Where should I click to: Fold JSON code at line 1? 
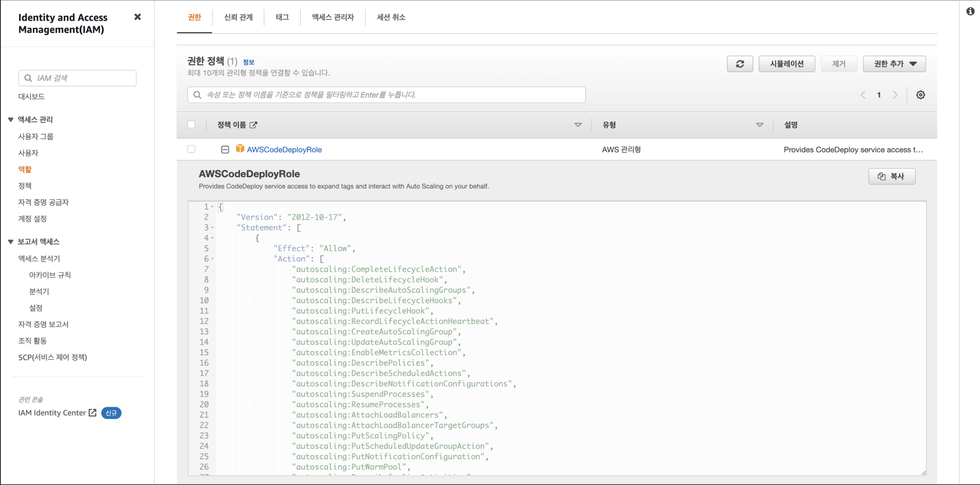pyautogui.click(x=213, y=207)
